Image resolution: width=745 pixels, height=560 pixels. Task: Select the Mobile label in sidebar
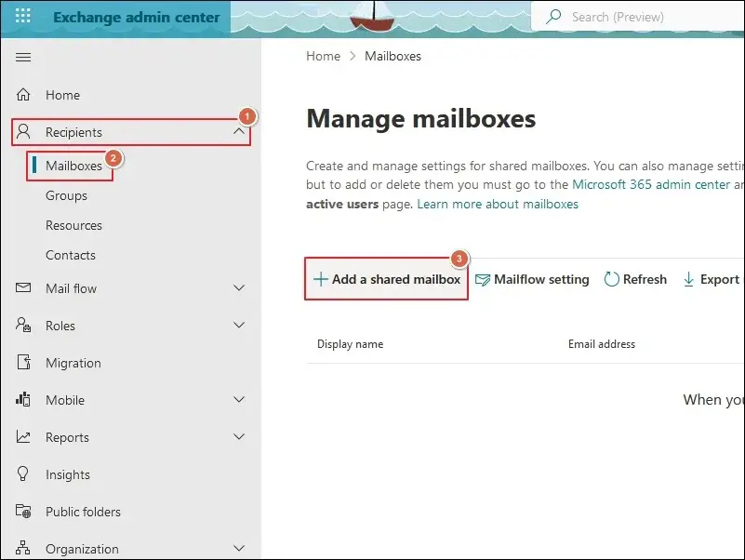coord(65,400)
